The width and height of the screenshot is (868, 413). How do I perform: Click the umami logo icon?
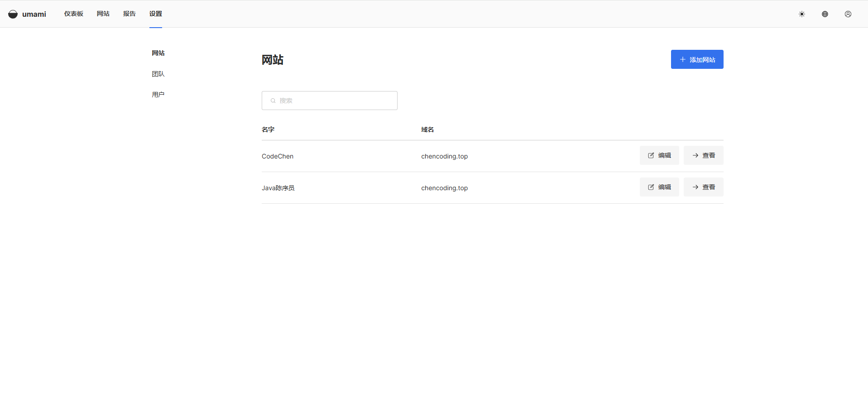13,14
